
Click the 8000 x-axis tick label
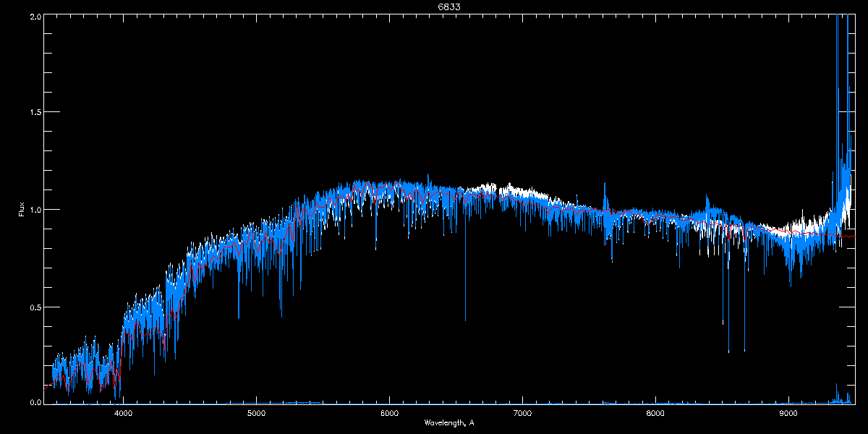[x=655, y=414]
